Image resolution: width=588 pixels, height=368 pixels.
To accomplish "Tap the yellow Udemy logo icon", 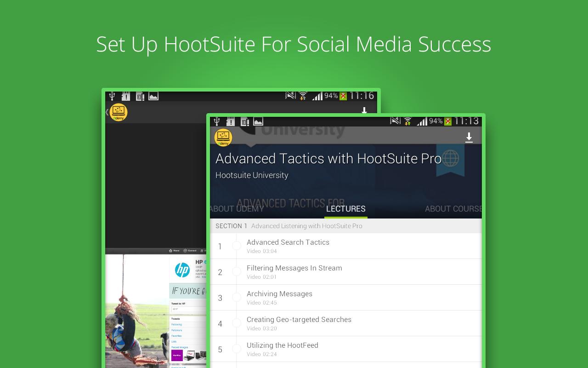I will [222, 137].
